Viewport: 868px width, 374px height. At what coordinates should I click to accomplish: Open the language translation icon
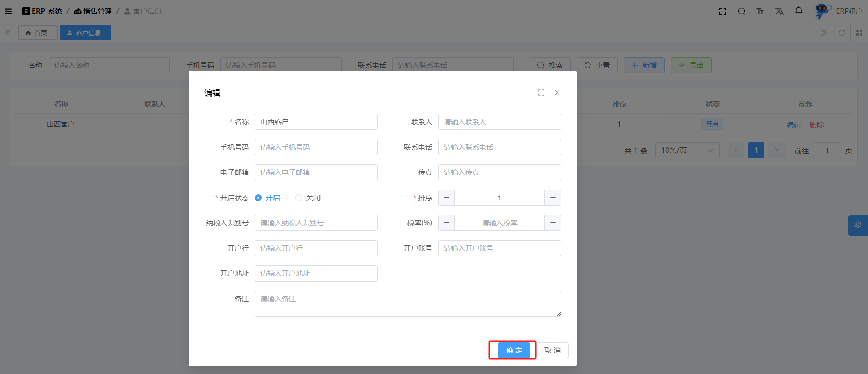[779, 11]
